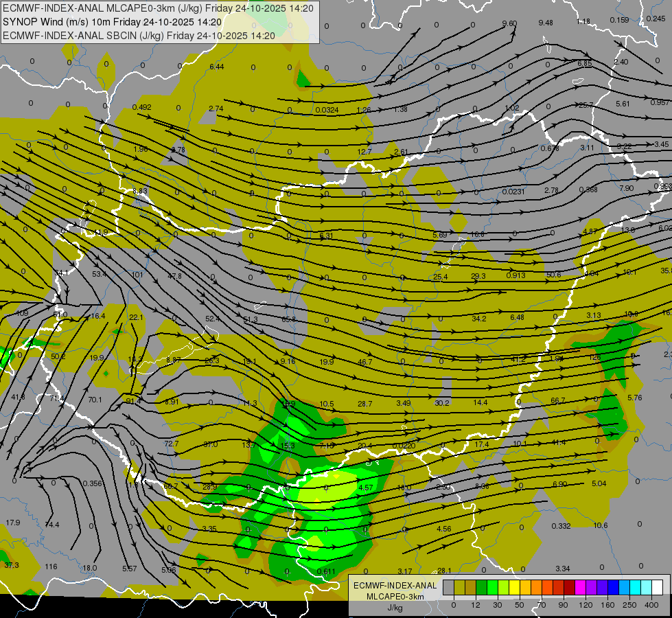Screen dimensions: 672x618
Task: Click the dark green legend swatch
Action: coord(481,587)
